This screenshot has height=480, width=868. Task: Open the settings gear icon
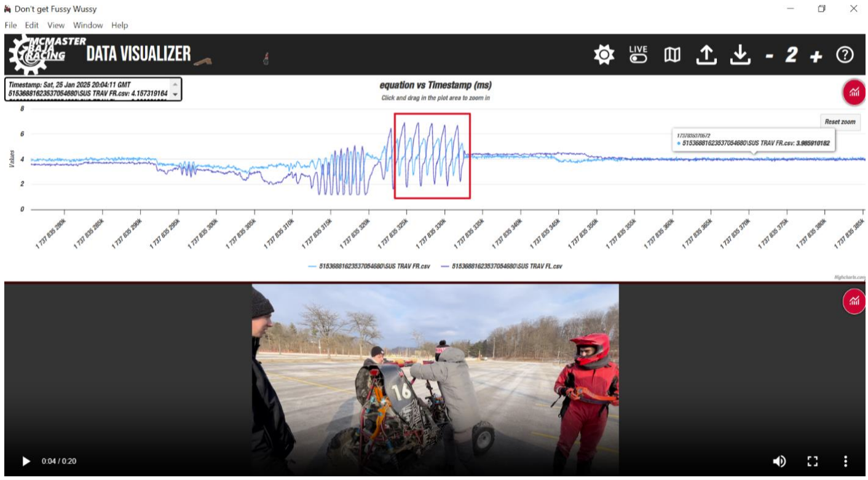tap(604, 54)
